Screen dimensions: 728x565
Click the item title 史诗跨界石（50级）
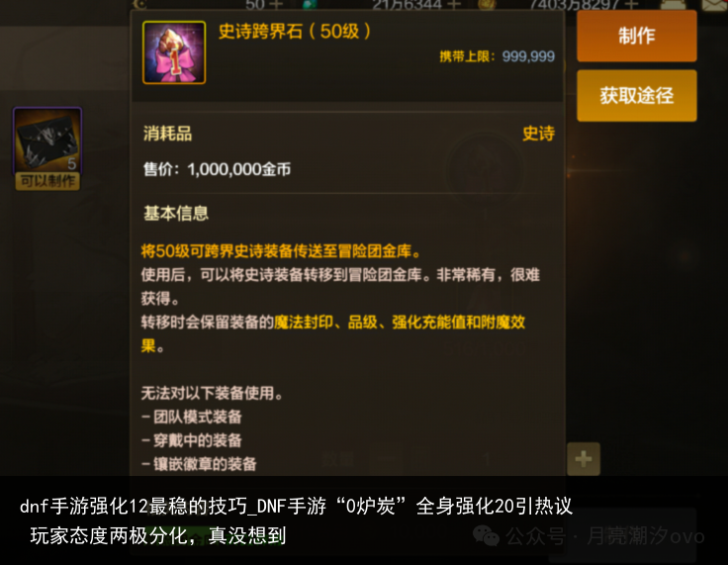click(x=295, y=32)
